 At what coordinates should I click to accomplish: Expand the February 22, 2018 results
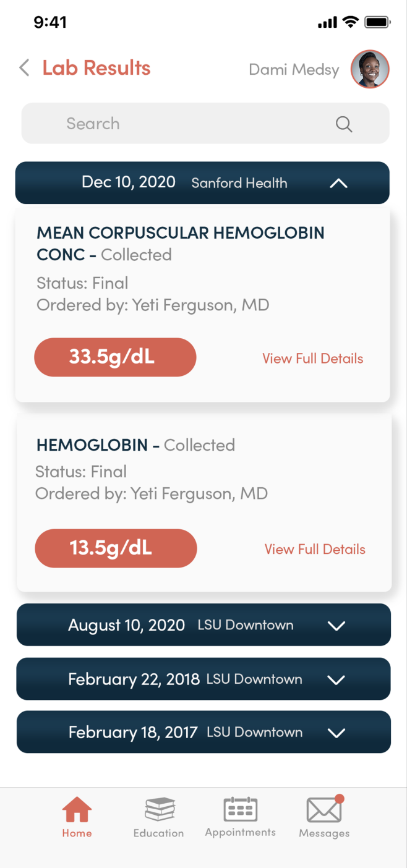pyautogui.click(x=336, y=679)
